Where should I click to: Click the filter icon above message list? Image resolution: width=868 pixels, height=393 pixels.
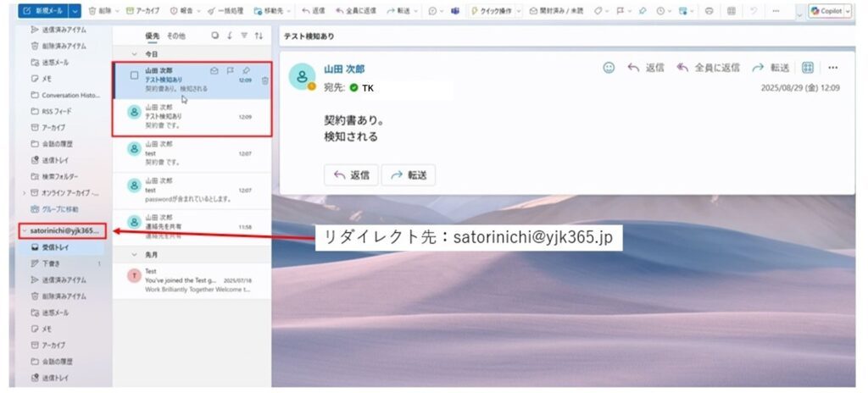tap(244, 36)
